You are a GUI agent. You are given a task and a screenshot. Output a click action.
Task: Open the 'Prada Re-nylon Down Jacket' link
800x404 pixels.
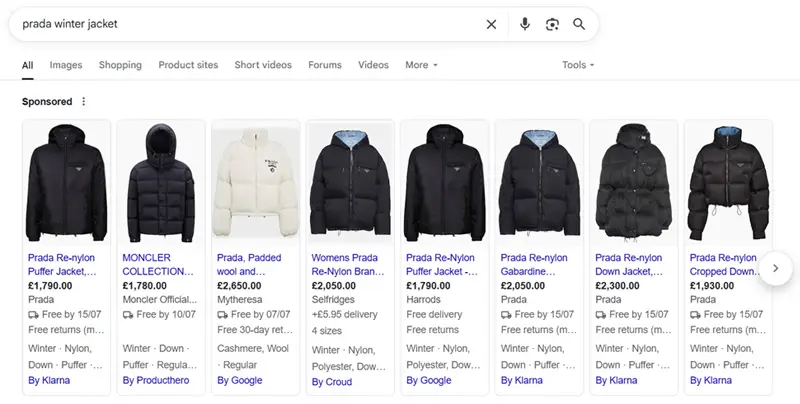click(x=629, y=265)
